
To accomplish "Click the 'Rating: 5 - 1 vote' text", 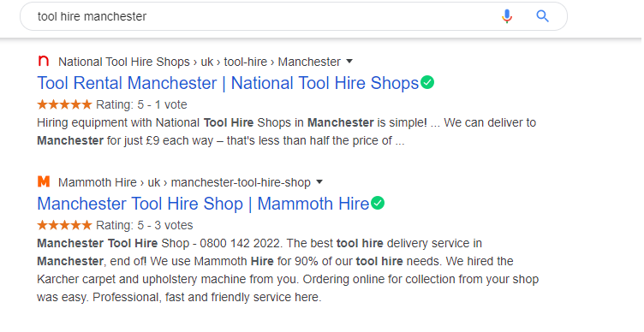I will point(141,104).
